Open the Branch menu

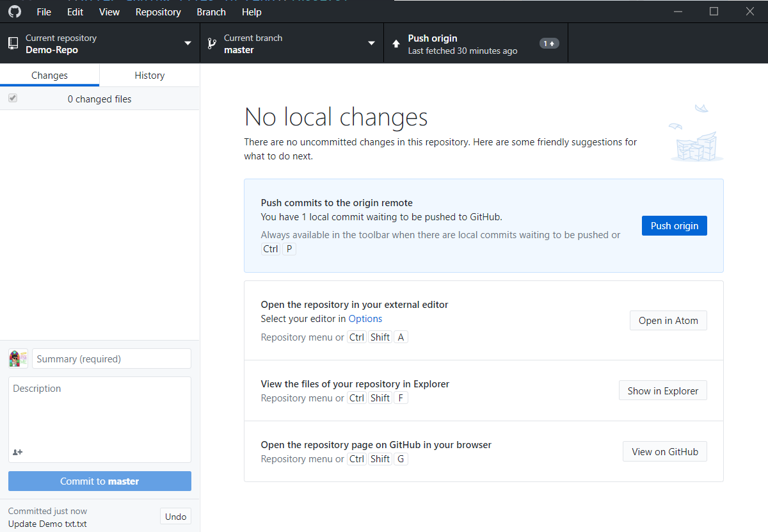[211, 12]
